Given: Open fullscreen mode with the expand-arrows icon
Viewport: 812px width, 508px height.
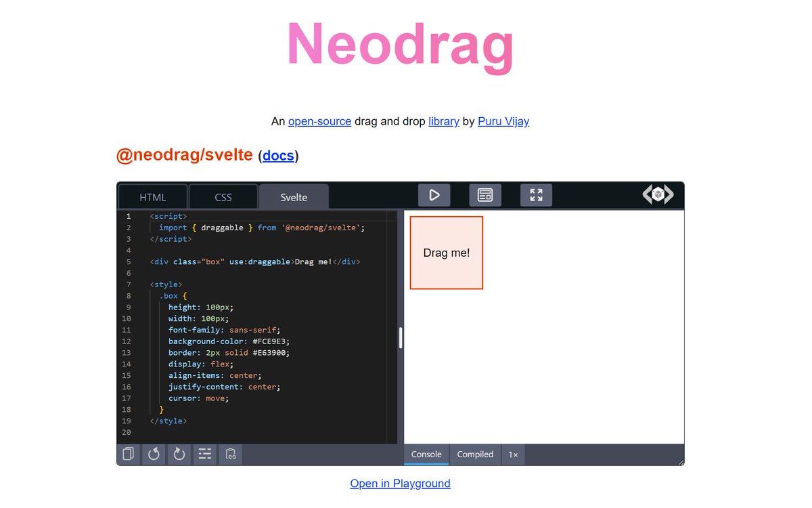Looking at the screenshot, I should click(x=536, y=195).
